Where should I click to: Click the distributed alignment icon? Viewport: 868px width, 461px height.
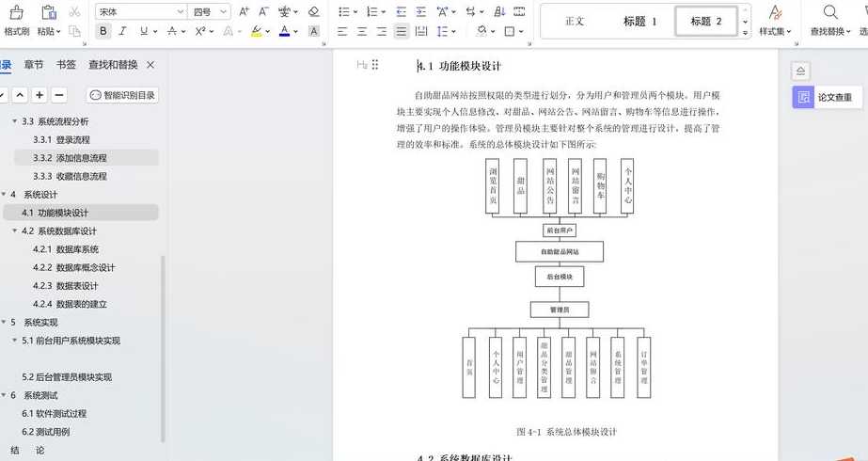coord(421,32)
